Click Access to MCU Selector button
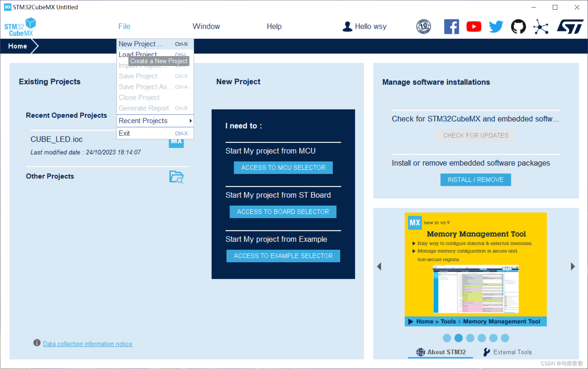Screen dimensions: 588x369 point(283,168)
